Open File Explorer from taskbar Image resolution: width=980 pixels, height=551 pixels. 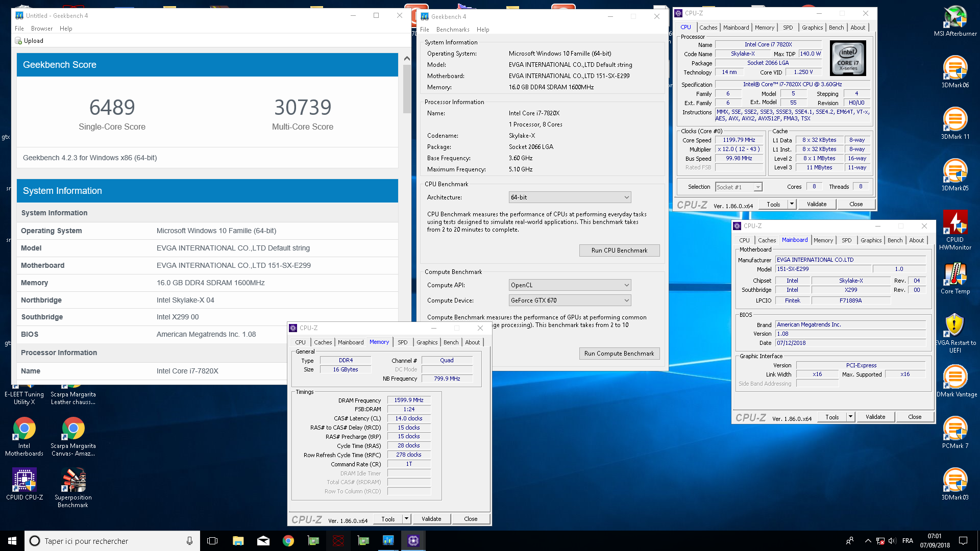point(238,541)
